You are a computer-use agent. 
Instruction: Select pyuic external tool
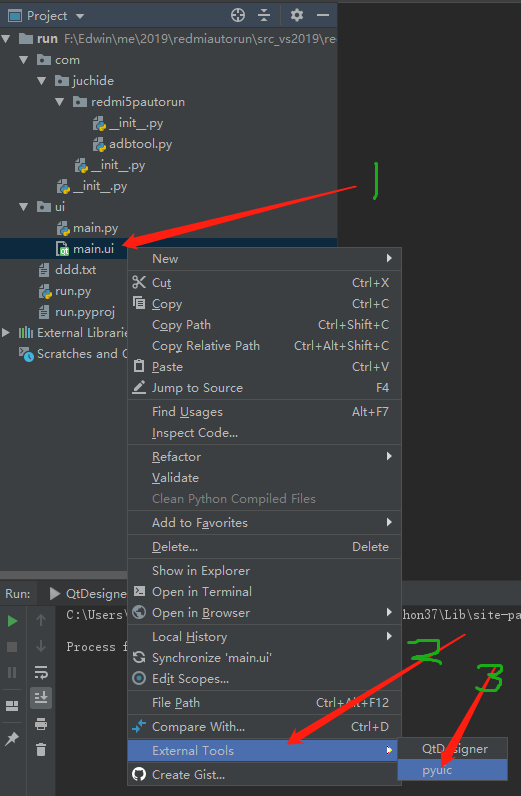pyautogui.click(x=452, y=770)
